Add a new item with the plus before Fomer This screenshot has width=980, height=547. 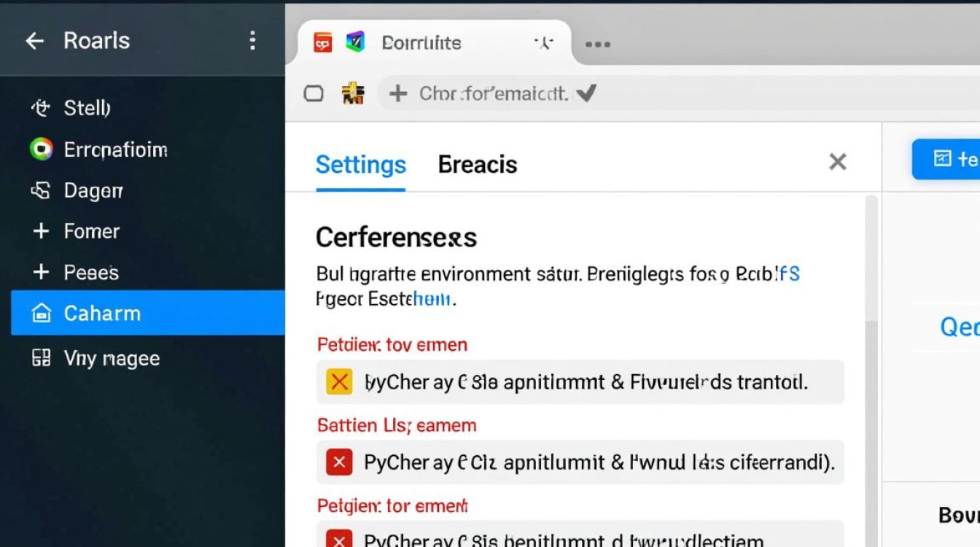(41, 231)
